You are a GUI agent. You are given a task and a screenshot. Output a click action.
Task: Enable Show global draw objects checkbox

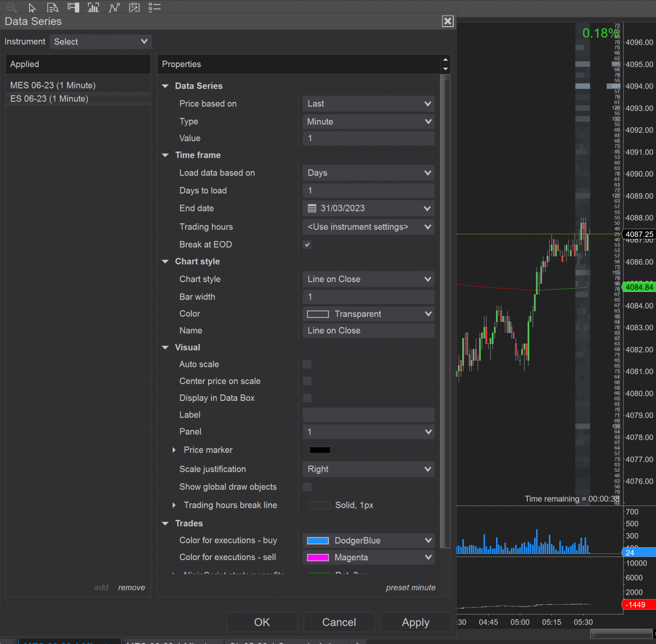[x=307, y=487]
